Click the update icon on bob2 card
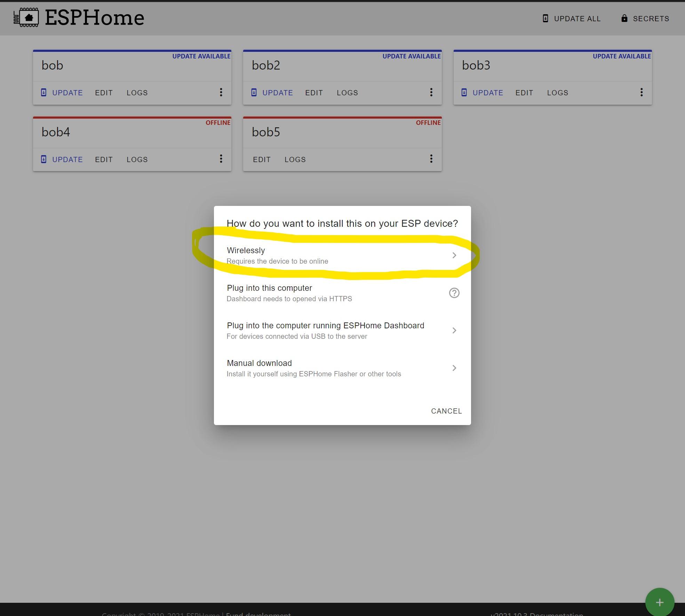The image size is (685, 616). point(254,92)
